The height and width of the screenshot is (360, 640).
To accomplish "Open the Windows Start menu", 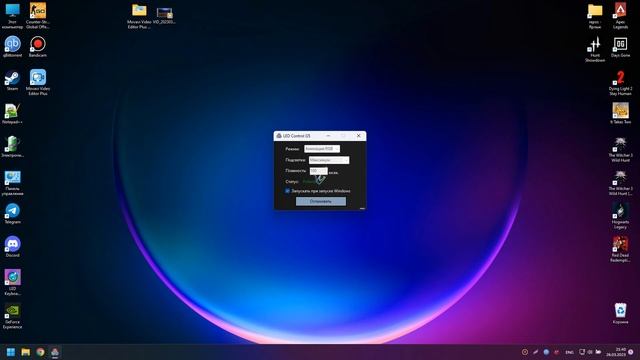I will pos(11,352).
